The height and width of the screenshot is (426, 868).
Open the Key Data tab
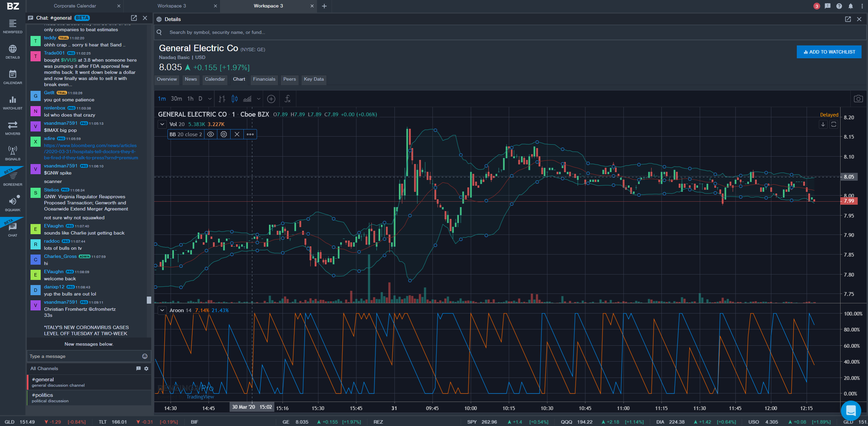pyautogui.click(x=314, y=79)
